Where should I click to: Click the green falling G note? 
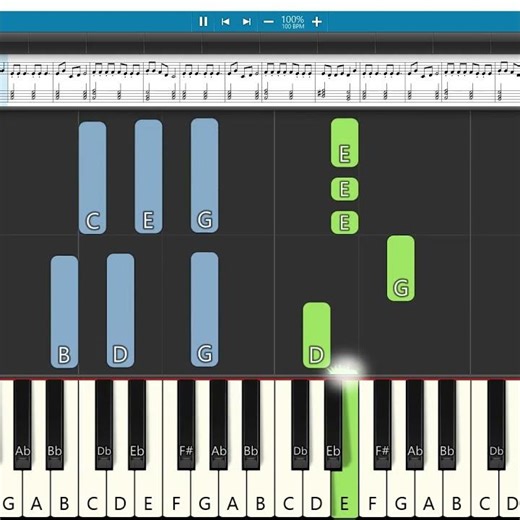(401, 268)
